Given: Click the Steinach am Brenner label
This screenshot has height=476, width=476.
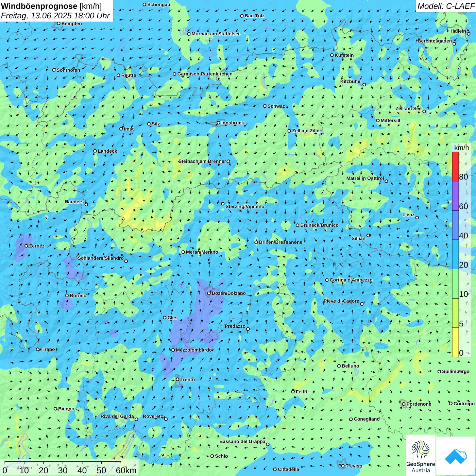Looking at the screenshot, I should pyautogui.click(x=202, y=161).
